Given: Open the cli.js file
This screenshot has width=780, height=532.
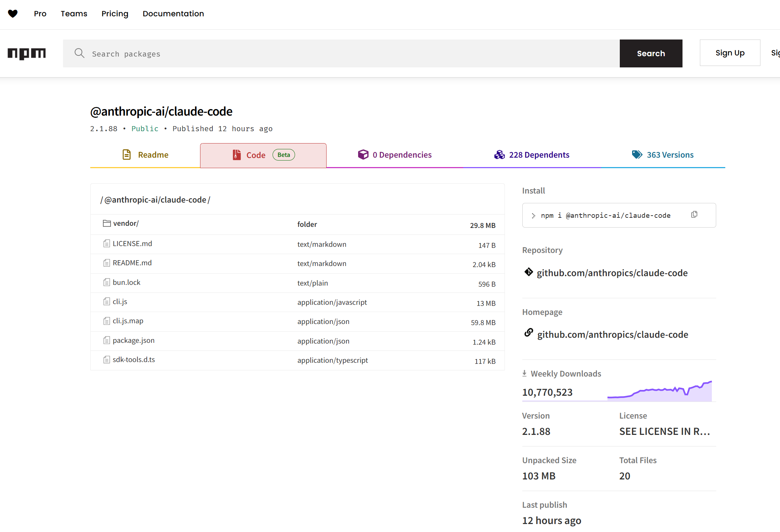Looking at the screenshot, I should pos(120,302).
